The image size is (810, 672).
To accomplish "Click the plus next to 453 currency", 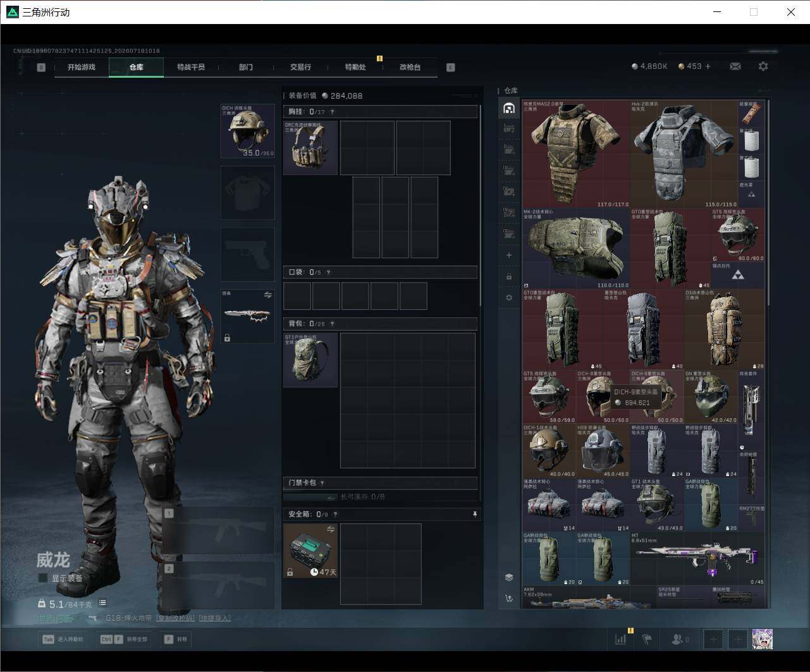I will 708,66.
